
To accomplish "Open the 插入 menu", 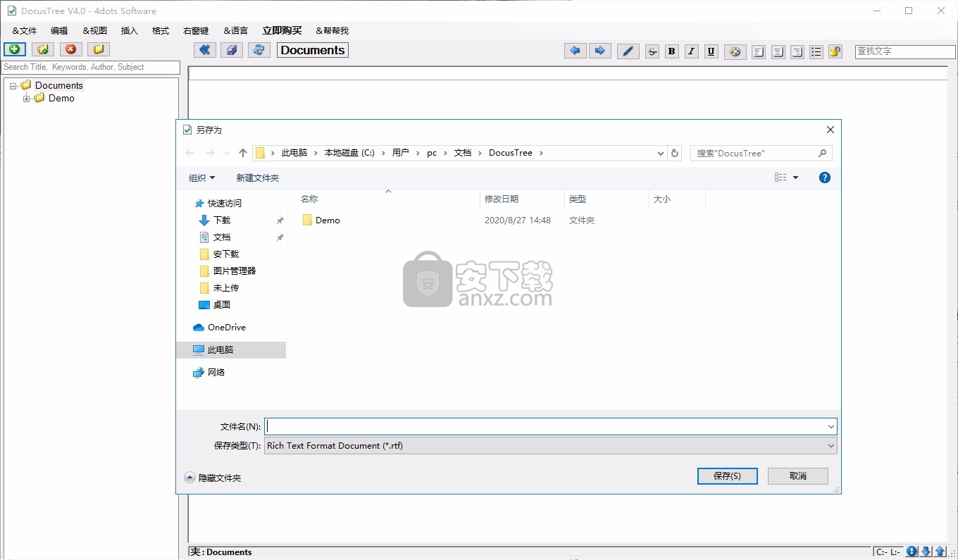I will [130, 31].
